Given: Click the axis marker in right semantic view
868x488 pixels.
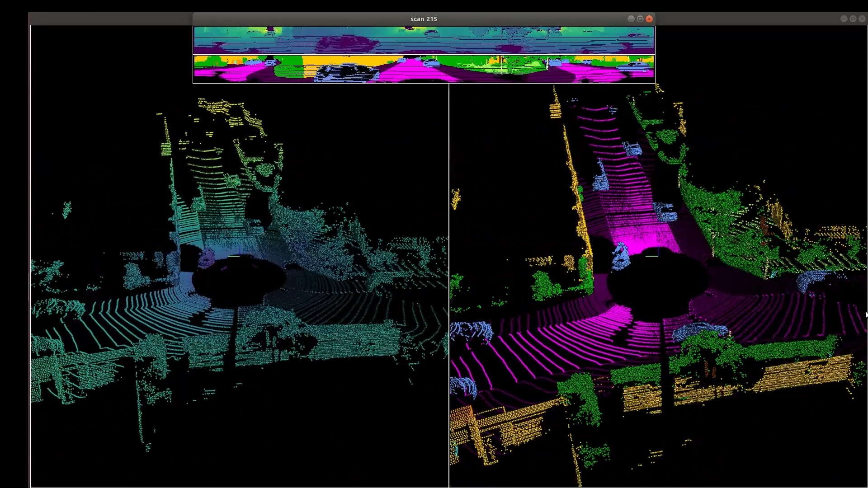Looking at the screenshot, I should (652, 256).
